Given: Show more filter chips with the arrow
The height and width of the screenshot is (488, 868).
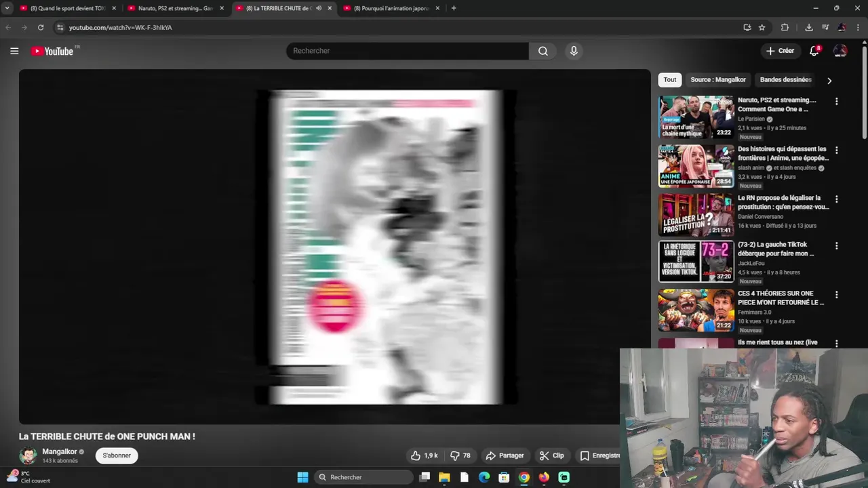Looking at the screenshot, I should pyautogui.click(x=829, y=81).
